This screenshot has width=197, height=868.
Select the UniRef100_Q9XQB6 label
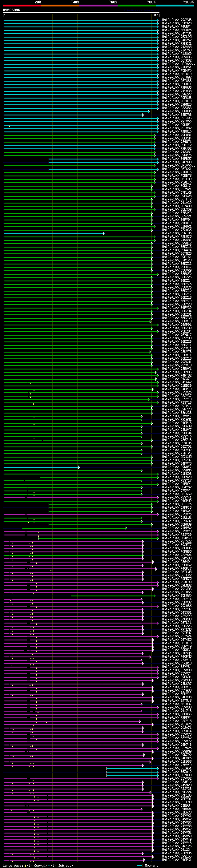[177, 606]
